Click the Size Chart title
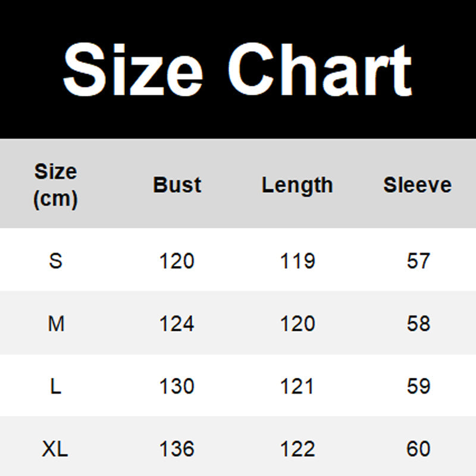 [x=237, y=70]
